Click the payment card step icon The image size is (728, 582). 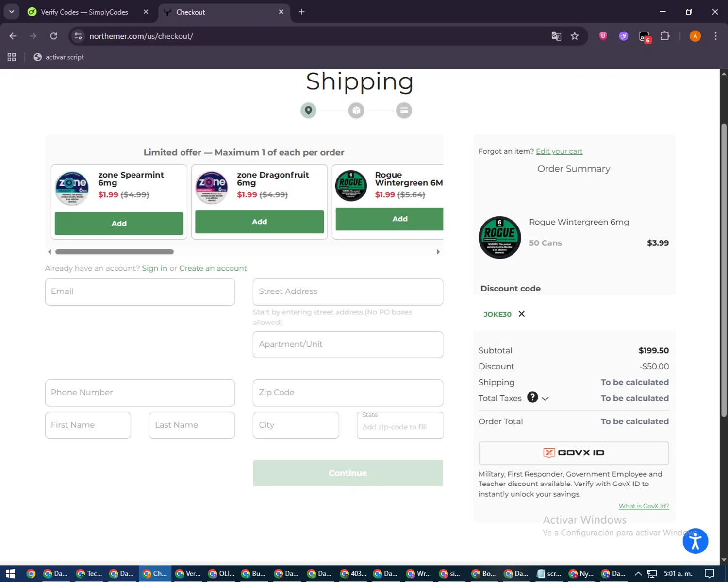(404, 111)
